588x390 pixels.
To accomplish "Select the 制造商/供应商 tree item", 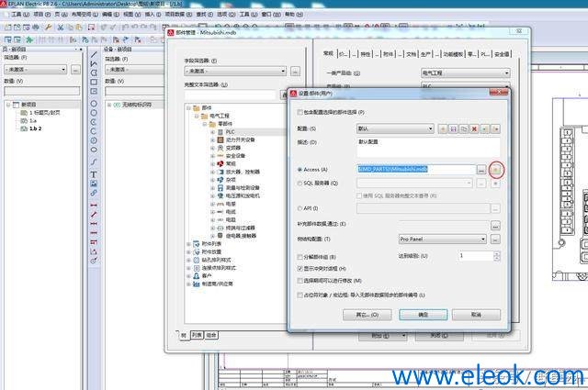I will click(217, 284).
